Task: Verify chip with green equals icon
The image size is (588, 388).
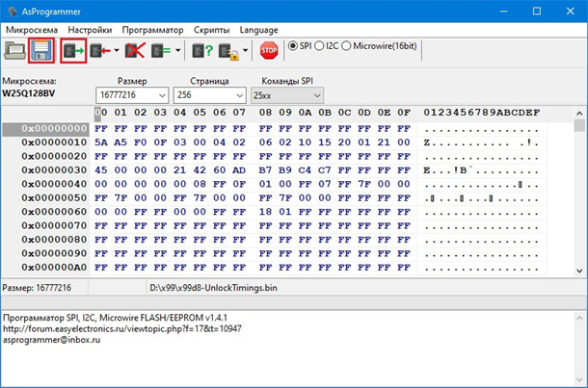Action: (x=161, y=51)
